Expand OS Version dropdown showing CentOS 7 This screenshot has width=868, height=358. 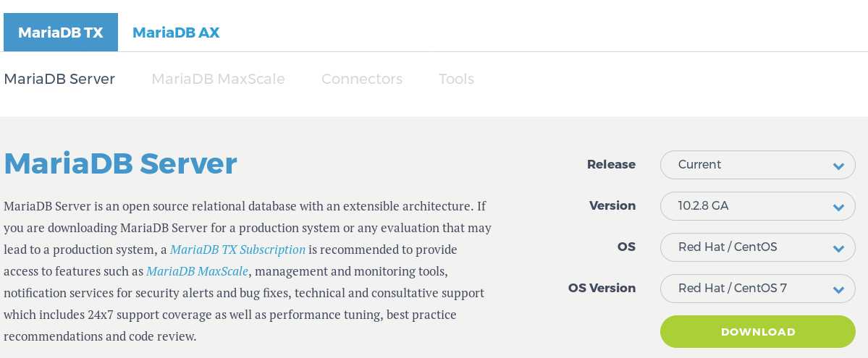pos(757,289)
